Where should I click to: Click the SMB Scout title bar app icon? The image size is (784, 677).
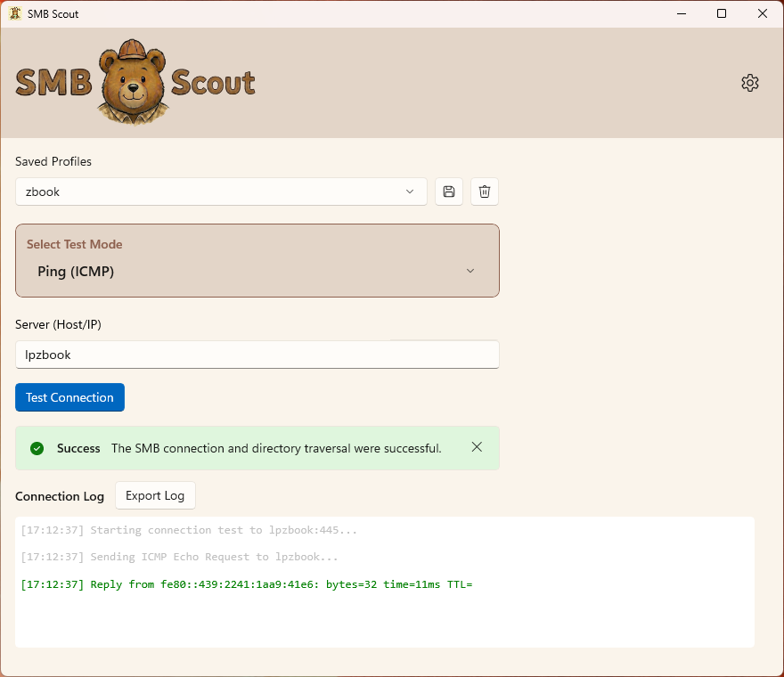(15, 13)
